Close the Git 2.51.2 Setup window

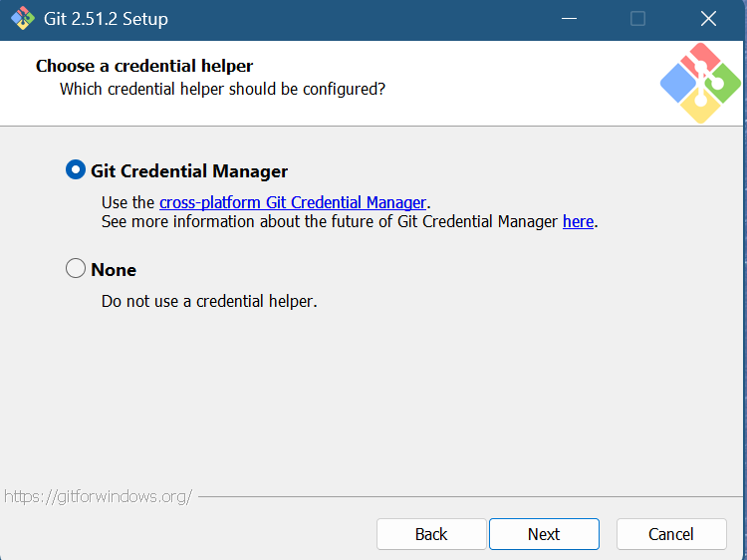(x=708, y=19)
